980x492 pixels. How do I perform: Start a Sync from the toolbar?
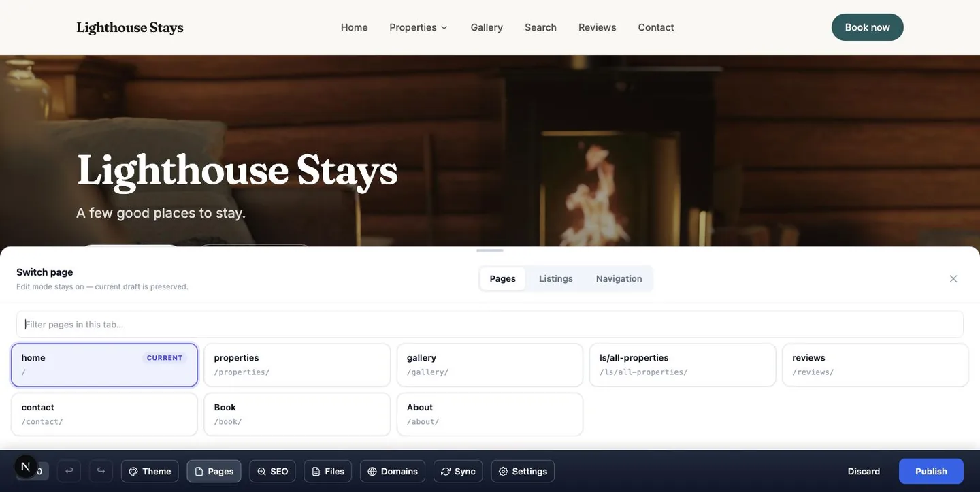click(458, 471)
